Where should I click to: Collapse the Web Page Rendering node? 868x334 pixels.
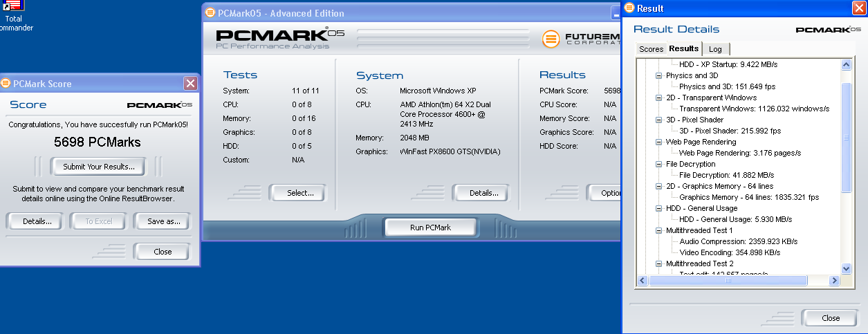point(659,142)
